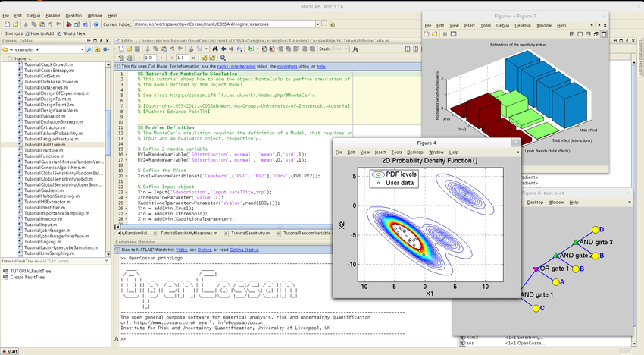This screenshot has height=355, width=644.
Task: Click the fx function browser icon in Editor toolbar
Action: tap(355, 49)
